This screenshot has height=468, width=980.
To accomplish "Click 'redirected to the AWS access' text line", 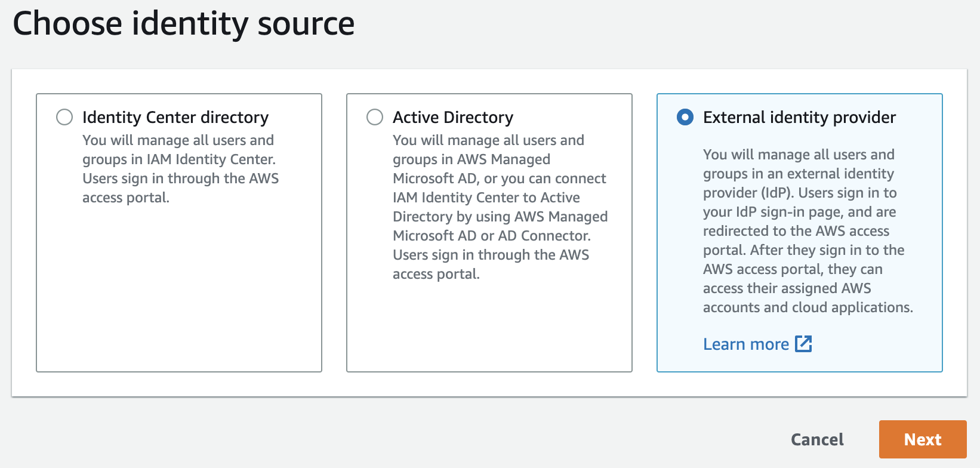I will tap(796, 231).
